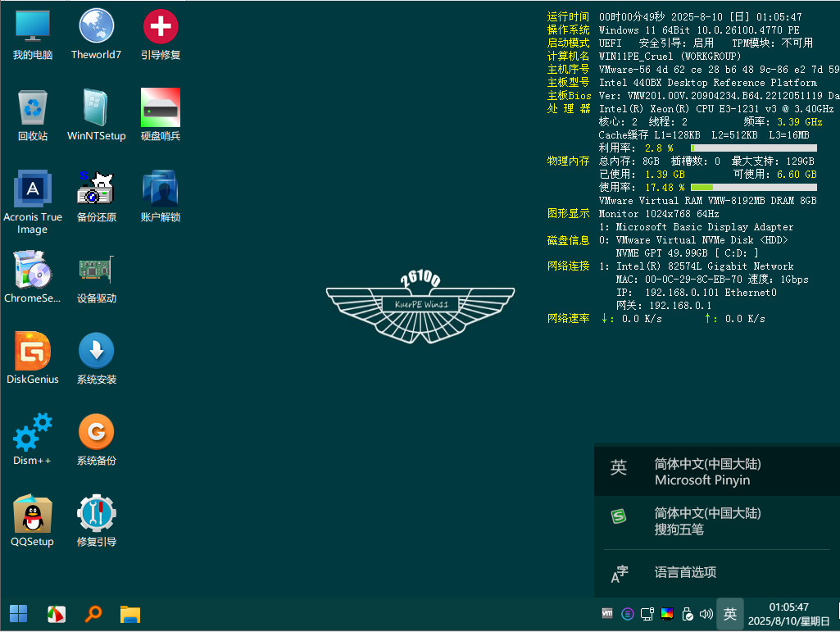Open the 我的电脑 desktop icon

(33, 34)
